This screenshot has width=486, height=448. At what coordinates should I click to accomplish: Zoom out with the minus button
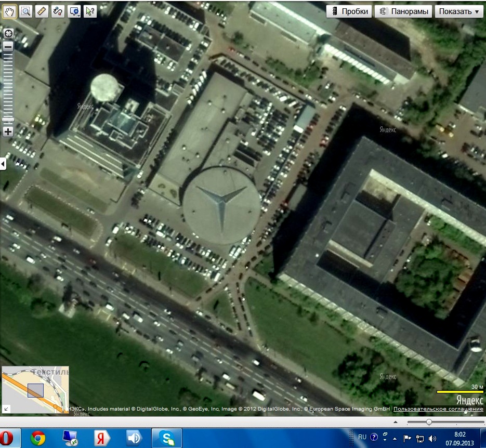pyautogui.click(x=8, y=47)
